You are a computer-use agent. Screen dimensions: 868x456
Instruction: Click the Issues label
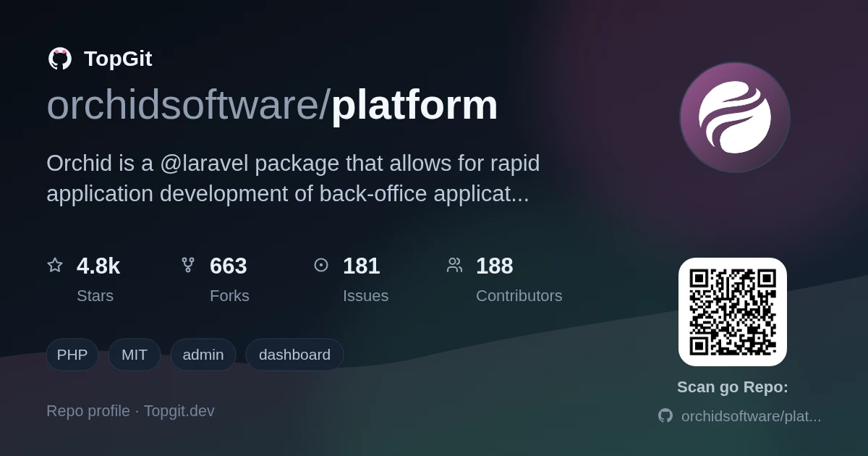[365, 295]
